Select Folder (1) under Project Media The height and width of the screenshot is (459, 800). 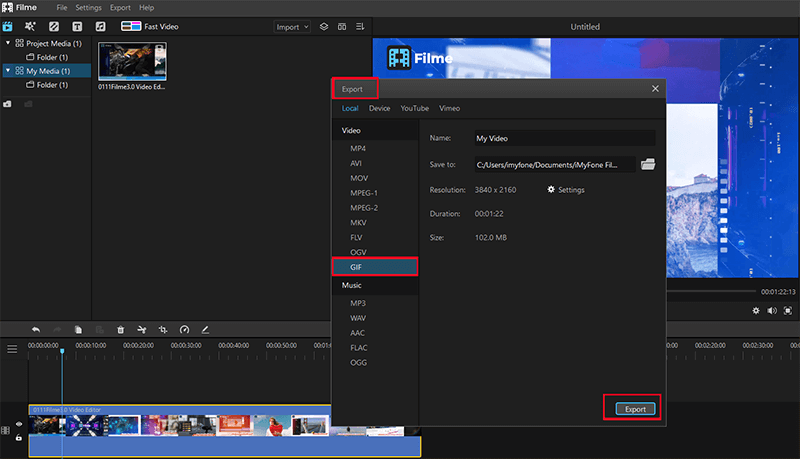coord(47,57)
